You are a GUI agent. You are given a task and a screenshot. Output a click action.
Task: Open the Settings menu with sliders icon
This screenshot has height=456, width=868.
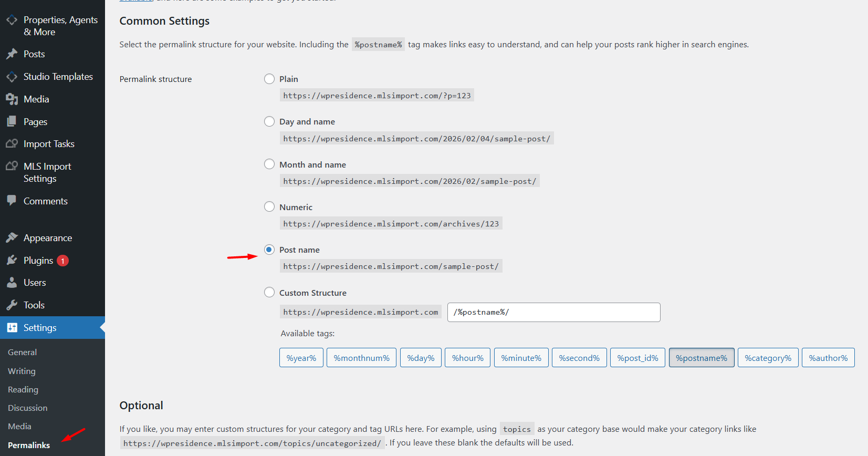[x=12, y=328]
